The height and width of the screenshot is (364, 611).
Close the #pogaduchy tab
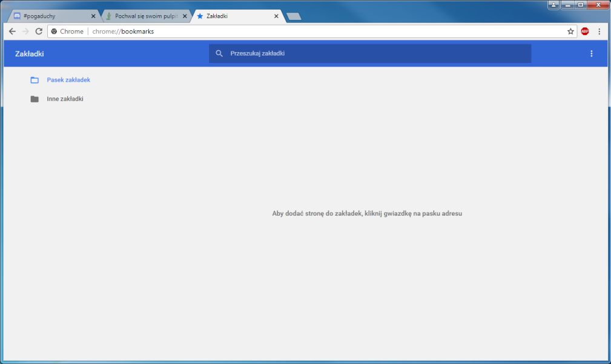(x=93, y=16)
